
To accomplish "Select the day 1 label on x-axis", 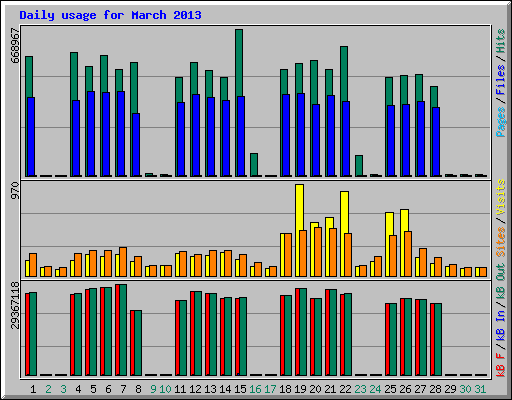I will [33, 389].
